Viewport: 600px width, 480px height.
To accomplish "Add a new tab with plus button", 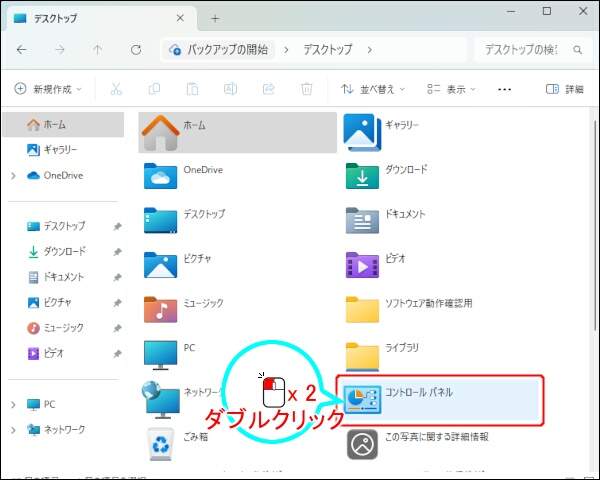I will [x=214, y=16].
